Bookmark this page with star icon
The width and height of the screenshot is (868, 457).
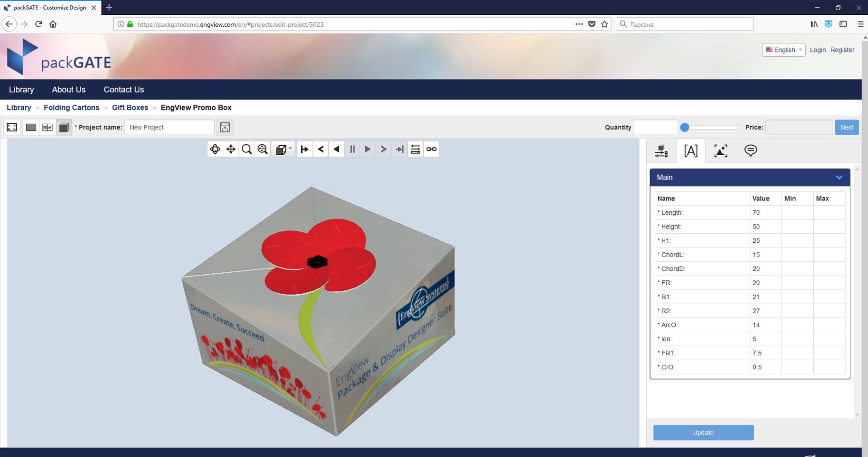pos(604,24)
